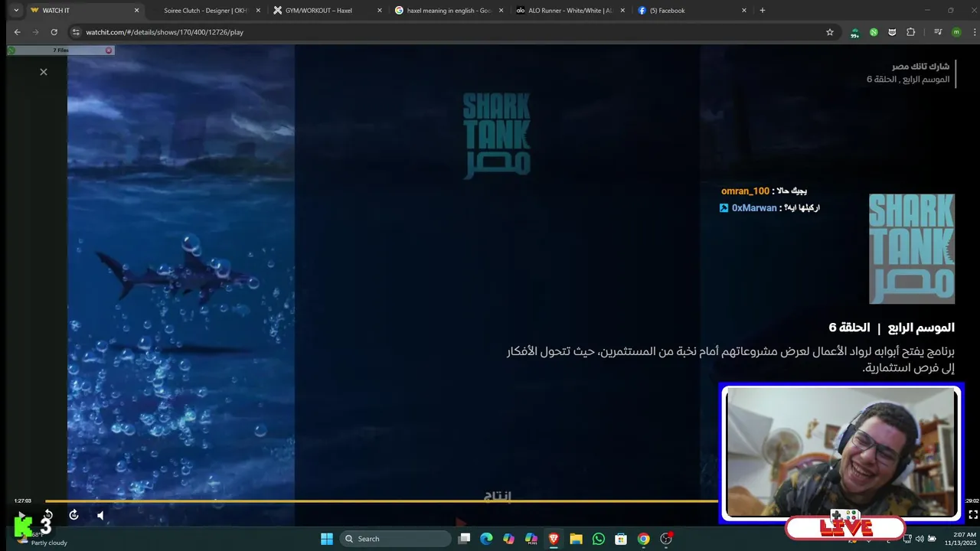Screen dimensions: 980x551
Task: Open the green round N extension
Action: [874, 32]
